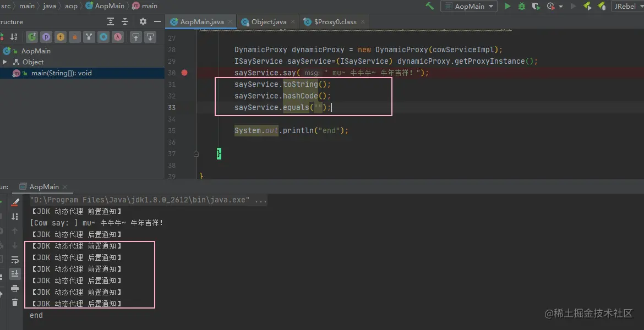The width and height of the screenshot is (644, 330).
Task: Click the hashCode call on line 32
Action: tap(300, 96)
